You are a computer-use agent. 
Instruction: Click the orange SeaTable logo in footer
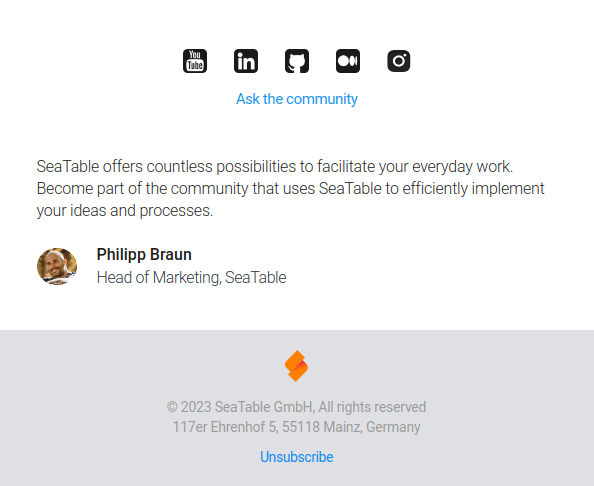(297, 366)
